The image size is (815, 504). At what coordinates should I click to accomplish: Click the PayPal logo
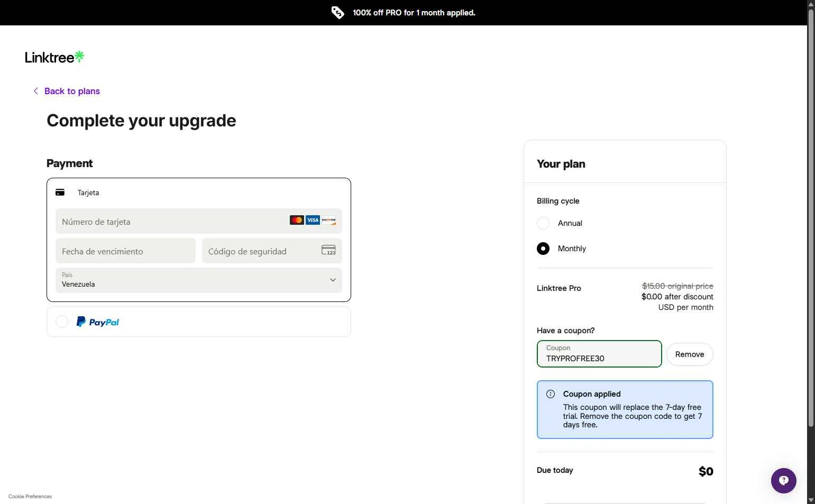coord(98,322)
